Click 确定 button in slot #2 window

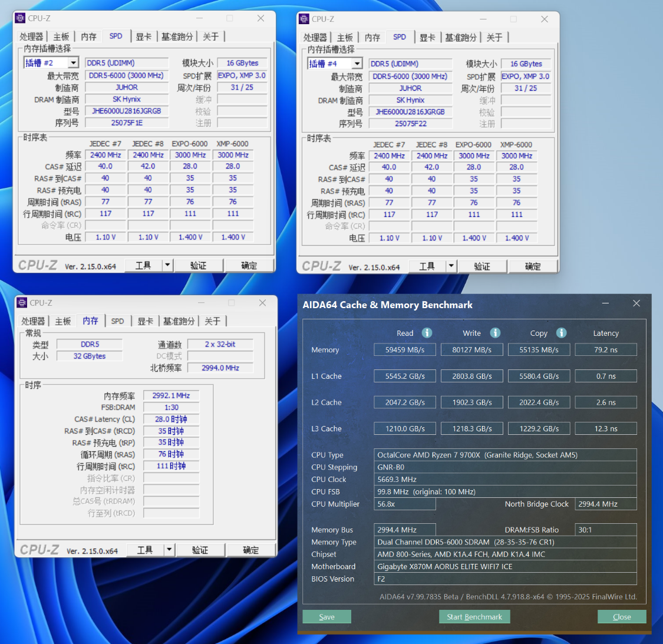[x=249, y=265]
